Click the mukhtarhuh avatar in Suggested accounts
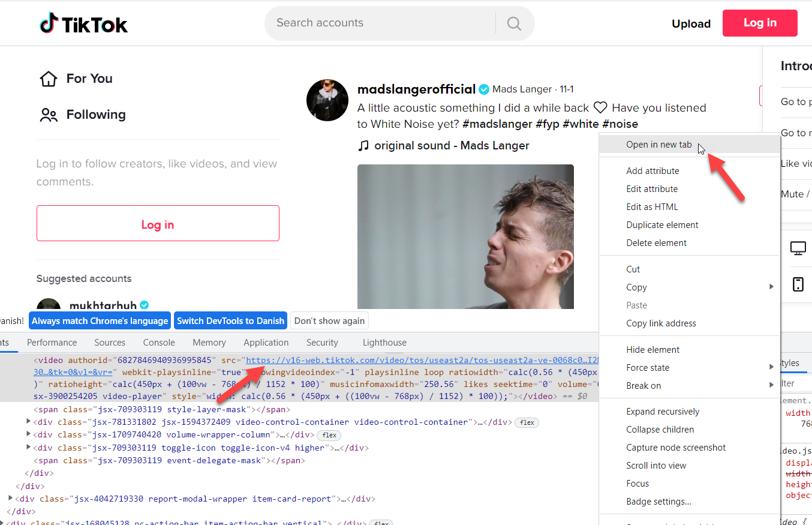 click(49, 304)
